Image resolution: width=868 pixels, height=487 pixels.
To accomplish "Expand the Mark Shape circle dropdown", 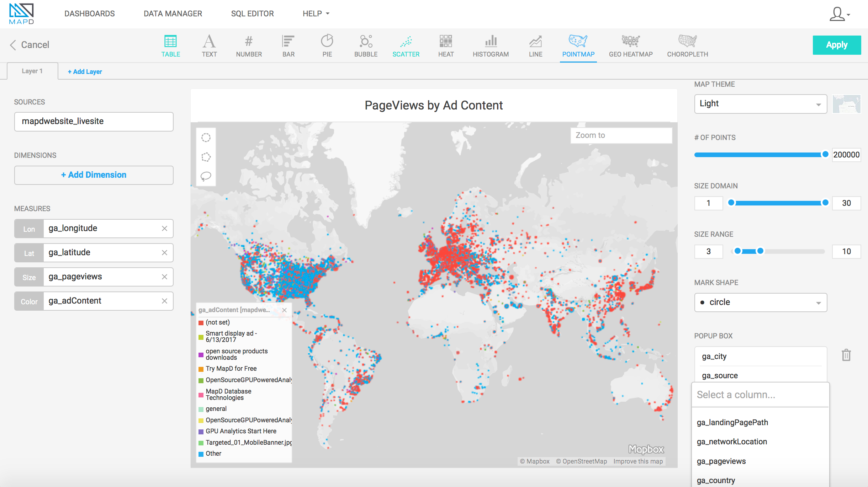I will click(761, 303).
